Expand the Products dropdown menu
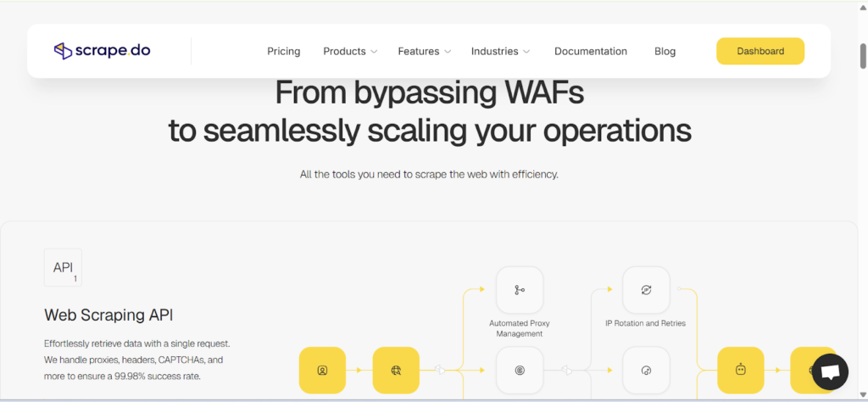Viewport: 868px width, 402px height. (349, 51)
